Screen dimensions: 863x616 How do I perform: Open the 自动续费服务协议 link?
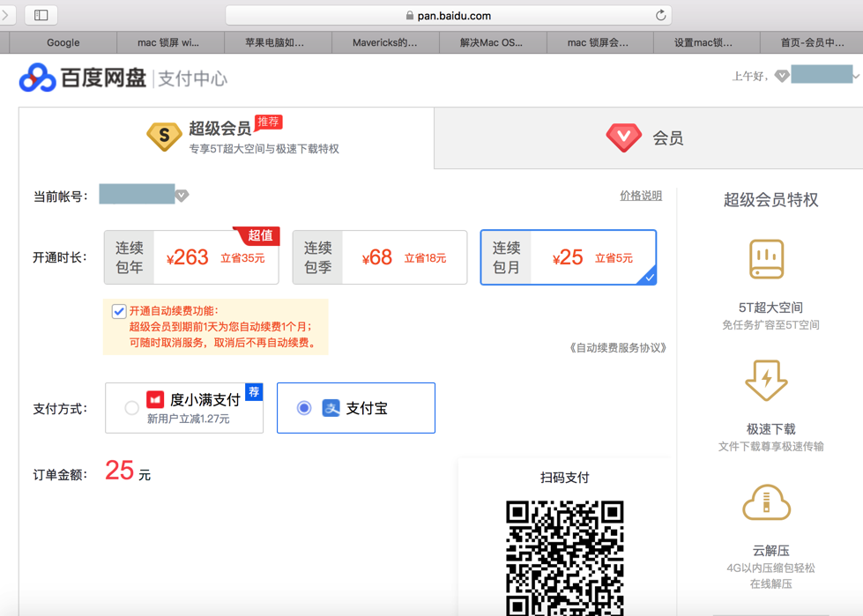pyautogui.click(x=618, y=347)
